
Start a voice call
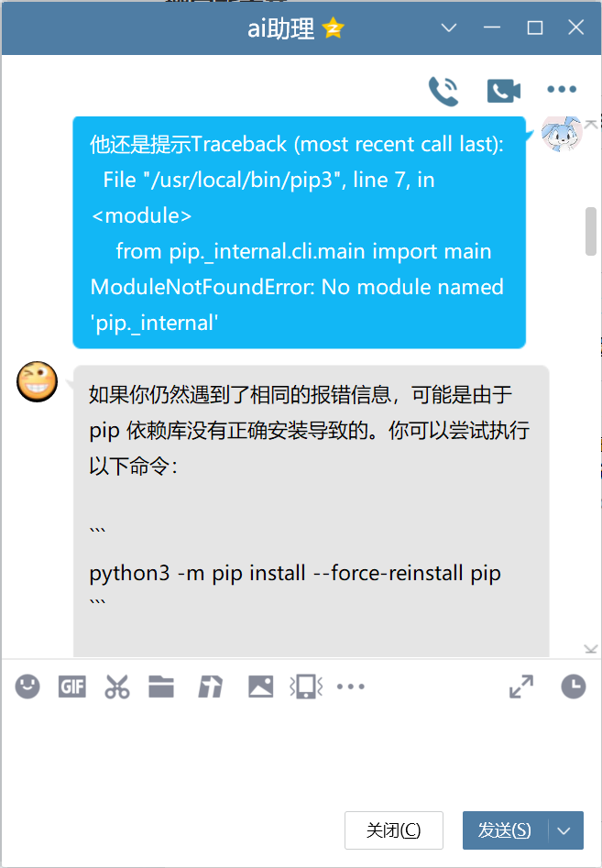click(443, 91)
